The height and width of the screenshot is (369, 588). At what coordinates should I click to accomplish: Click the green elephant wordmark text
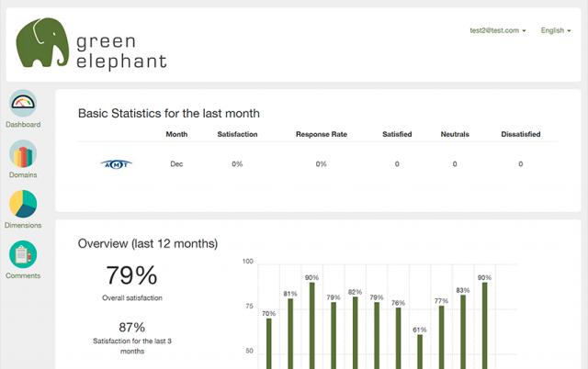tap(121, 51)
